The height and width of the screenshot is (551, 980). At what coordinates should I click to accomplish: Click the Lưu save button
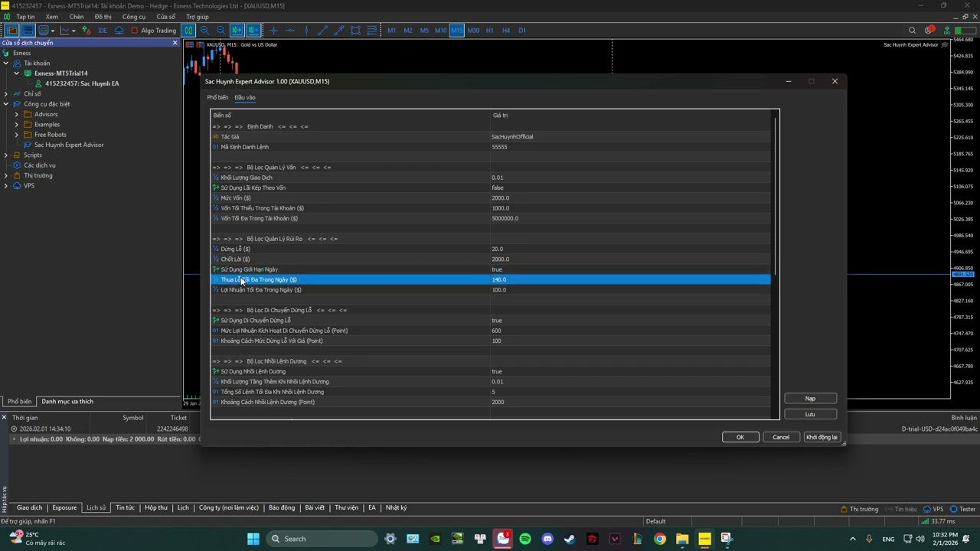pyautogui.click(x=810, y=414)
